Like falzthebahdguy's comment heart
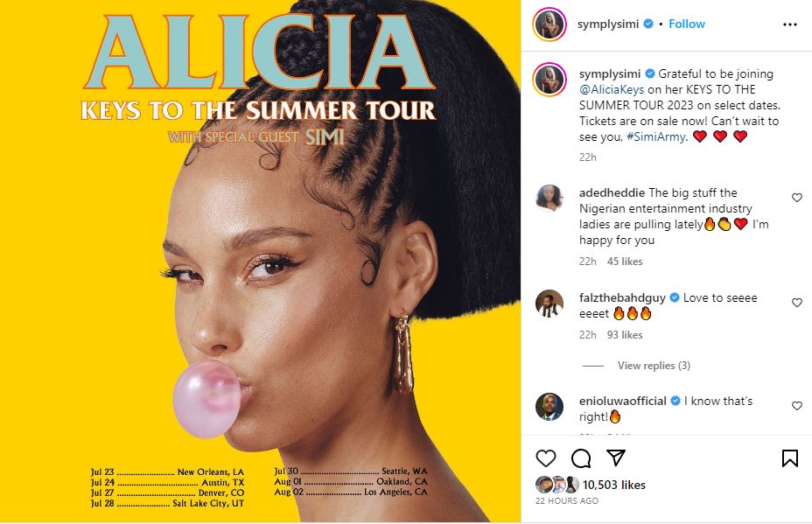This screenshot has height=524, width=812. pos(797,303)
